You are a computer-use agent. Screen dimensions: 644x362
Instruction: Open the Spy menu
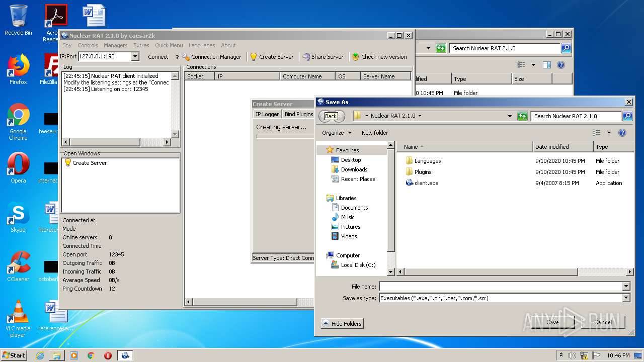(67, 45)
